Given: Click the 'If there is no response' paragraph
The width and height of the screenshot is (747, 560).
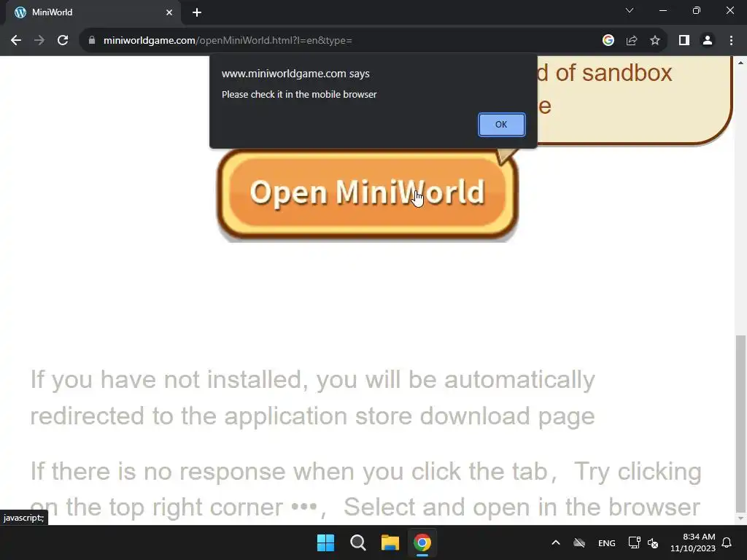Looking at the screenshot, I should click(x=366, y=489).
